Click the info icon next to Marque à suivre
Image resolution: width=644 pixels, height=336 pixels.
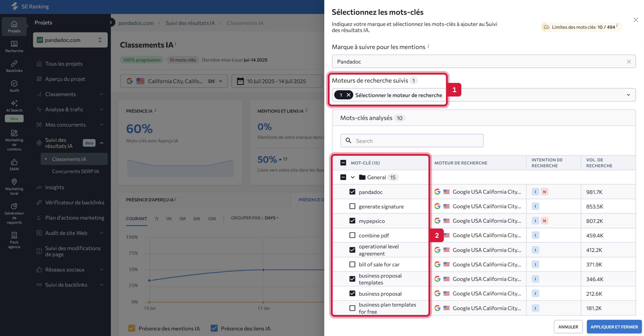coord(428,46)
